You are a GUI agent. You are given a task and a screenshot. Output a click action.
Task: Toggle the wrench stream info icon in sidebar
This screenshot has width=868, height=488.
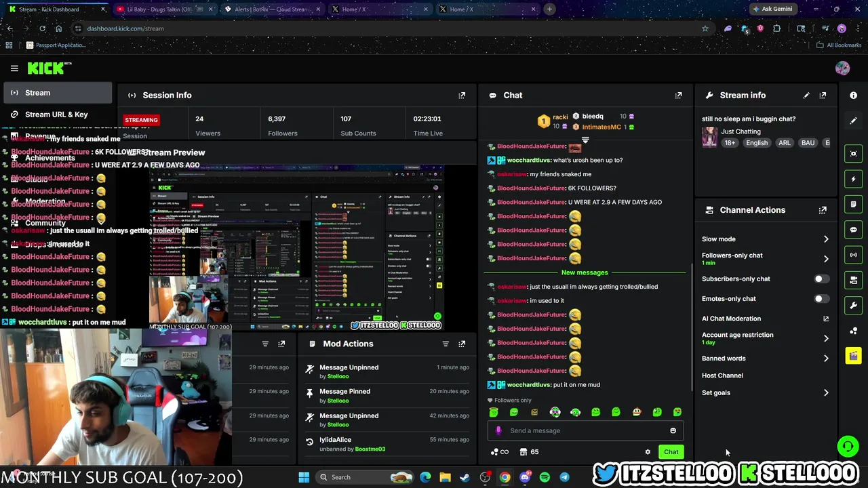pos(853,305)
